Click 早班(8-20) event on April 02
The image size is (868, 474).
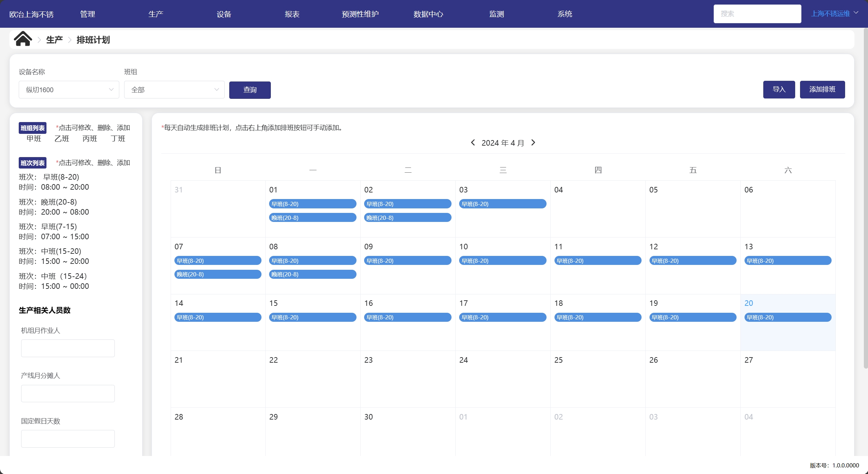pos(408,204)
